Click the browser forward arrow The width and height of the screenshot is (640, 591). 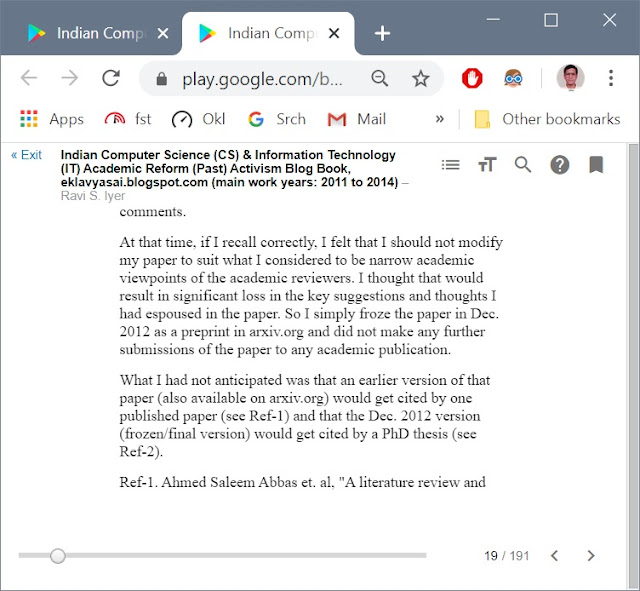[70, 78]
